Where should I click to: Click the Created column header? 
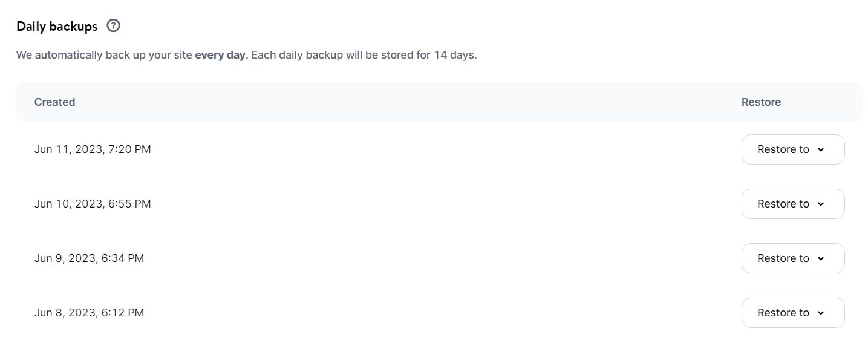[54, 102]
